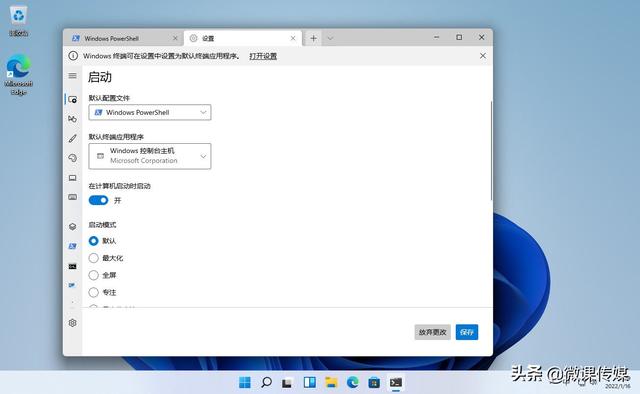Open the Interaction settings sidebar icon
This screenshot has height=394, width=640.
(x=73, y=119)
